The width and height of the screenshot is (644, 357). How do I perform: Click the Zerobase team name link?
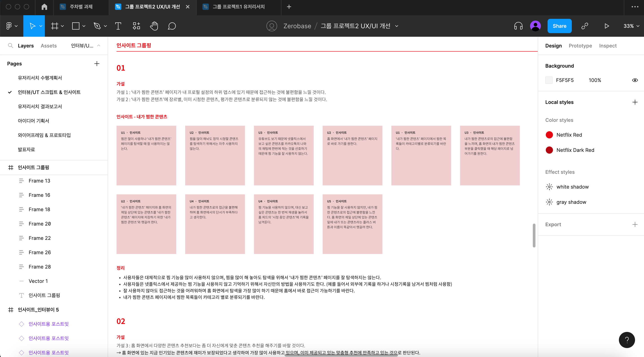[x=297, y=26]
